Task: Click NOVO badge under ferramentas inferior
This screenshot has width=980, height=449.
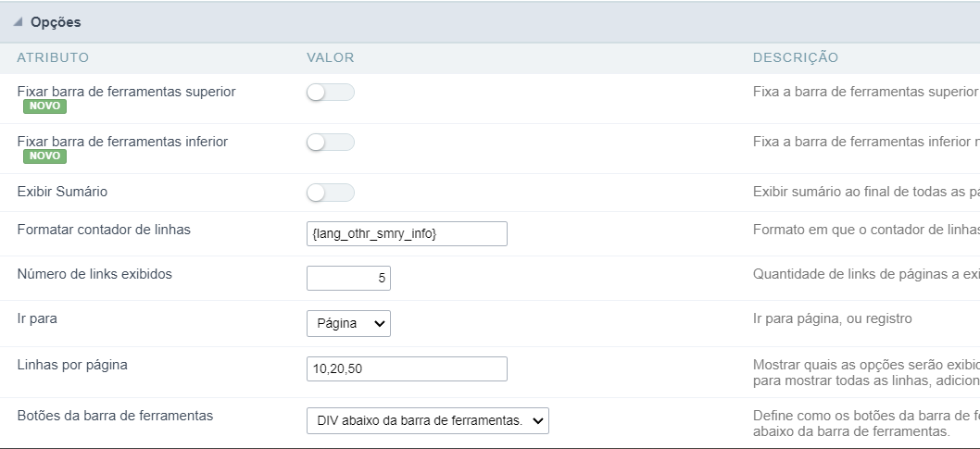Action: 44,156
